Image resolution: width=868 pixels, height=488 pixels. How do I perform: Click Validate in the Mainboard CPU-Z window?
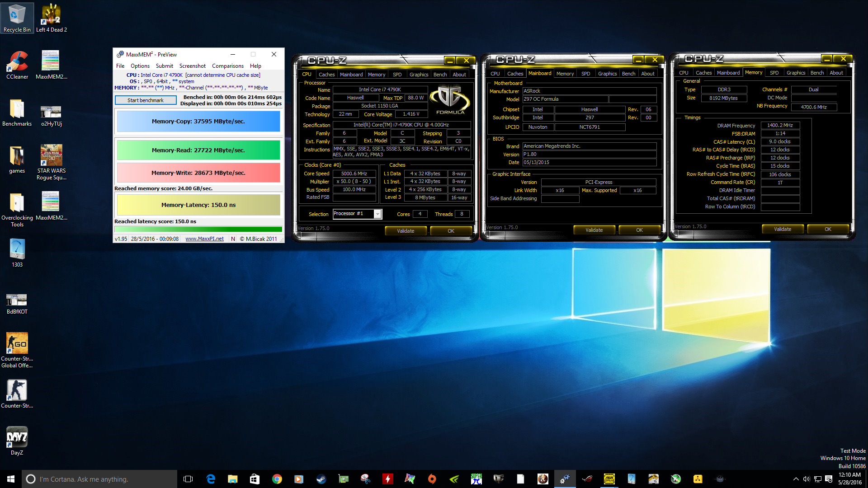click(x=594, y=230)
